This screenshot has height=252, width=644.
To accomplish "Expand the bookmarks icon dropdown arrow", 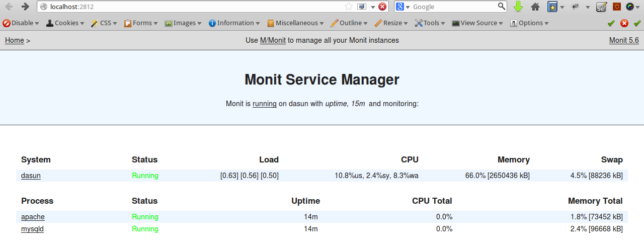I will (562, 7).
